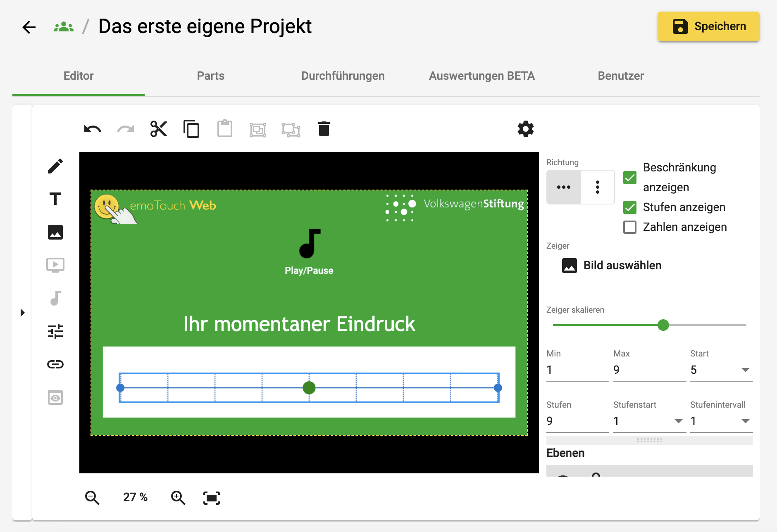Screen dimensions: 777x532
Task: Select the video element tool
Action: point(55,265)
